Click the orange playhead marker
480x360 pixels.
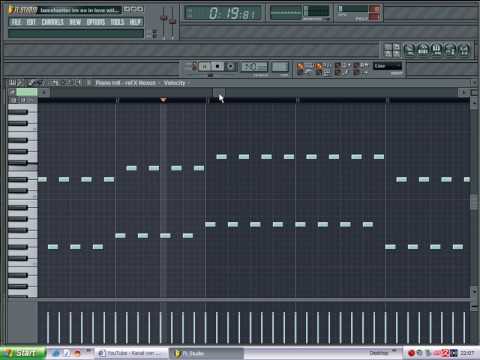(163, 100)
